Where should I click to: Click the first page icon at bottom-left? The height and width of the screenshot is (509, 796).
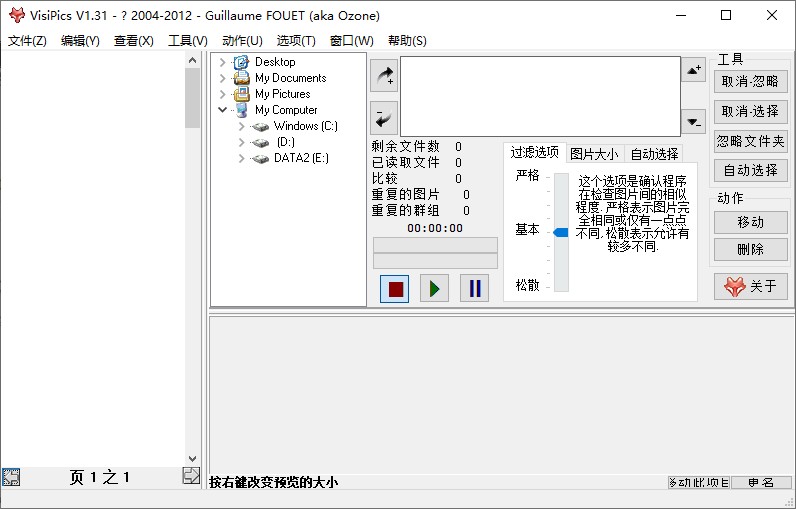[11, 477]
